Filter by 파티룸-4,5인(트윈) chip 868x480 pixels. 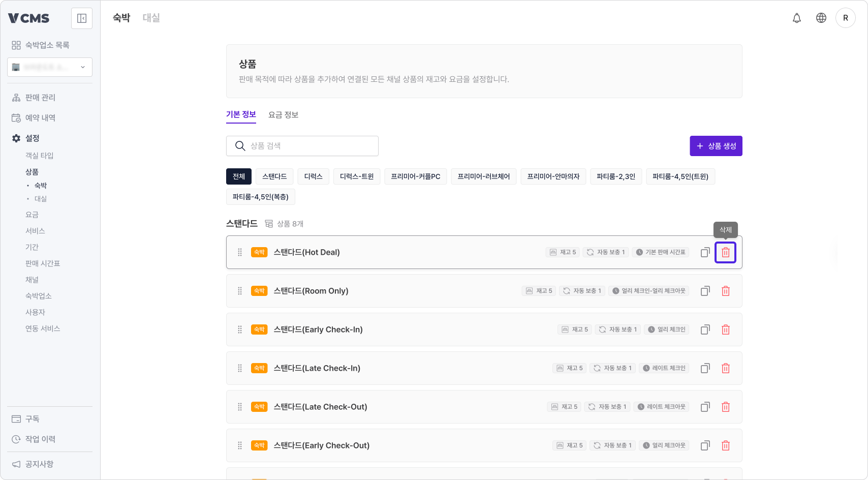[x=680, y=176]
